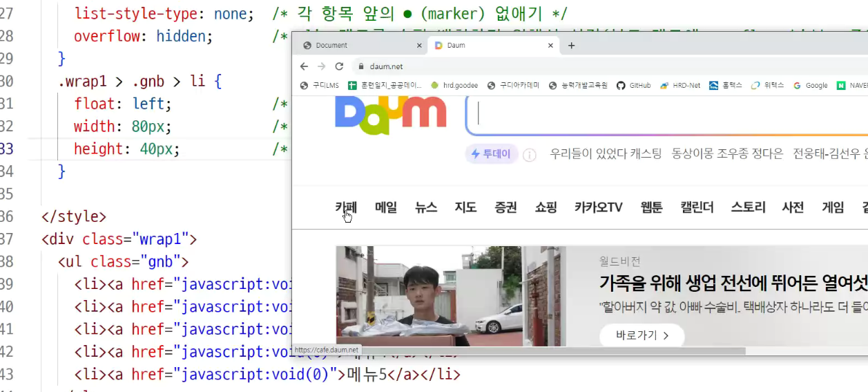
Task: Open the 지도 menu item
Action: (x=465, y=207)
